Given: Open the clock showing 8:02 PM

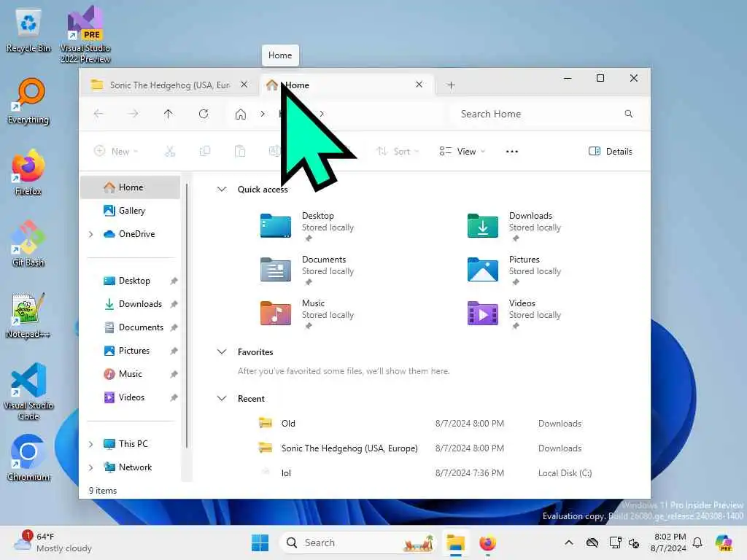Looking at the screenshot, I should click(669, 542).
